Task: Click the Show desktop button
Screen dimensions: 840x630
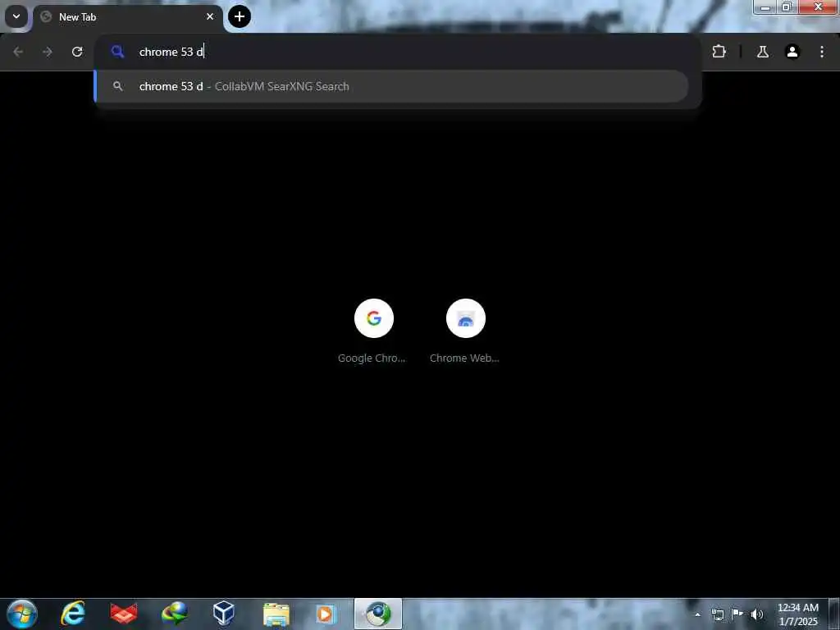Action: click(834, 614)
